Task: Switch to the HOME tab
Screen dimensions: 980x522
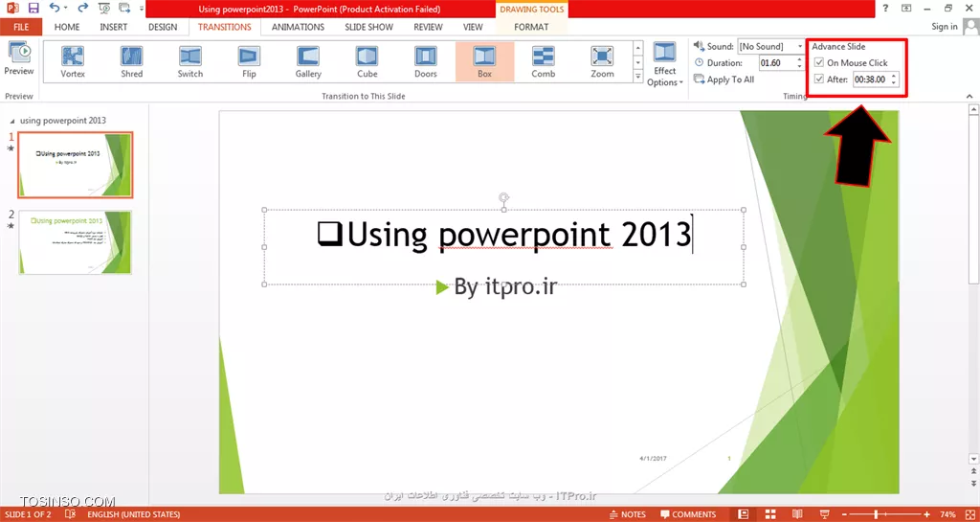Action: pyautogui.click(x=67, y=27)
